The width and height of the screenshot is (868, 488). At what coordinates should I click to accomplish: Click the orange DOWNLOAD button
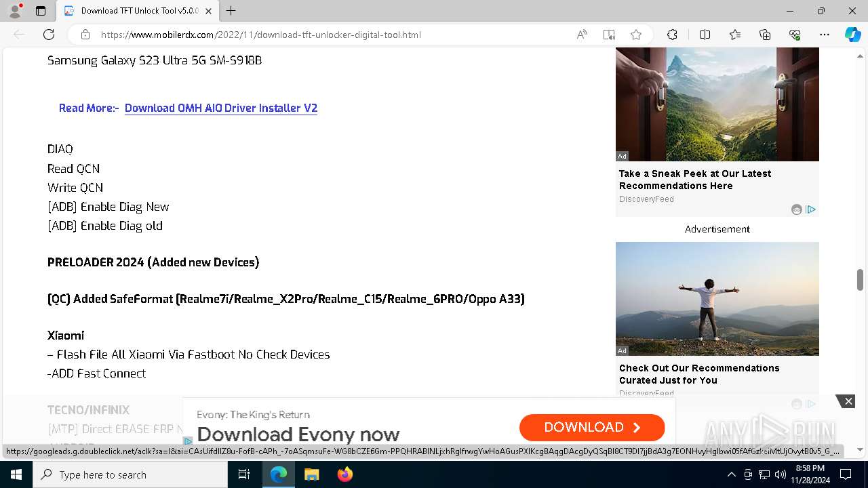592,427
